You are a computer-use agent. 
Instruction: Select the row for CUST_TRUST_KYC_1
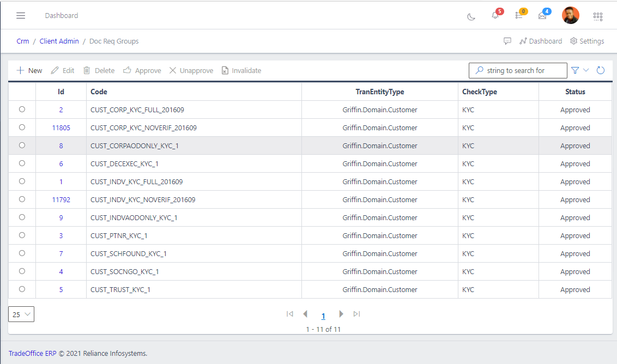pos(22,289)
